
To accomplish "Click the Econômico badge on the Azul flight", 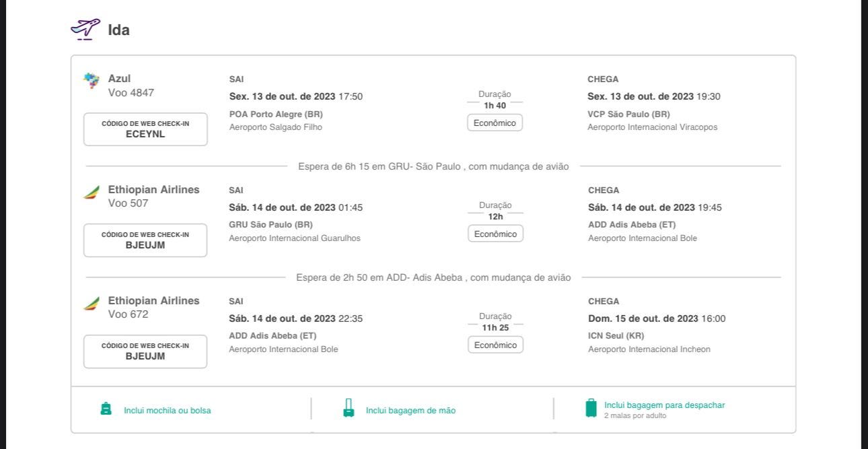I will pos(495,123).
